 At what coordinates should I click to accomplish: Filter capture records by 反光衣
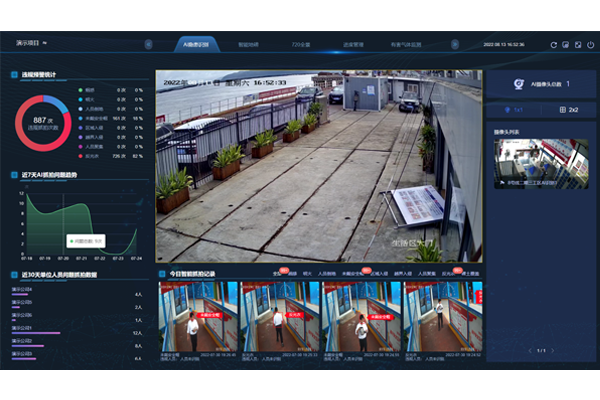pyautogui.click(x=448, y=274)
